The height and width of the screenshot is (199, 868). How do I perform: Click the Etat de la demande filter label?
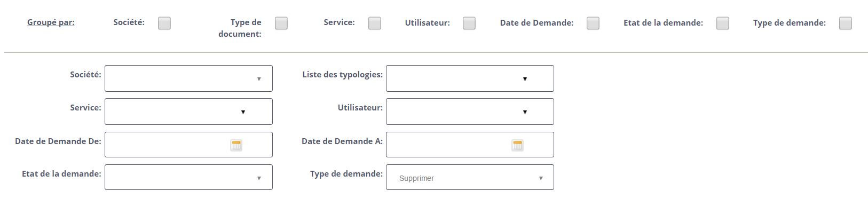61,174
